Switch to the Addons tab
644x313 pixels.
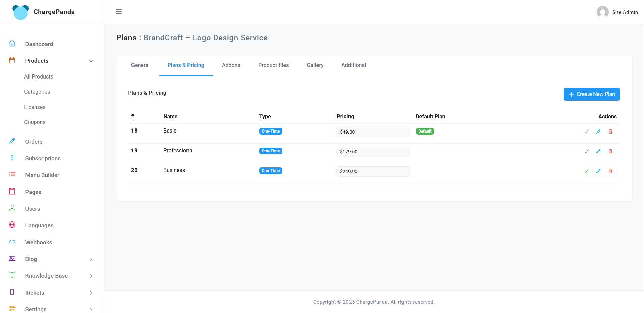point(231,65)
